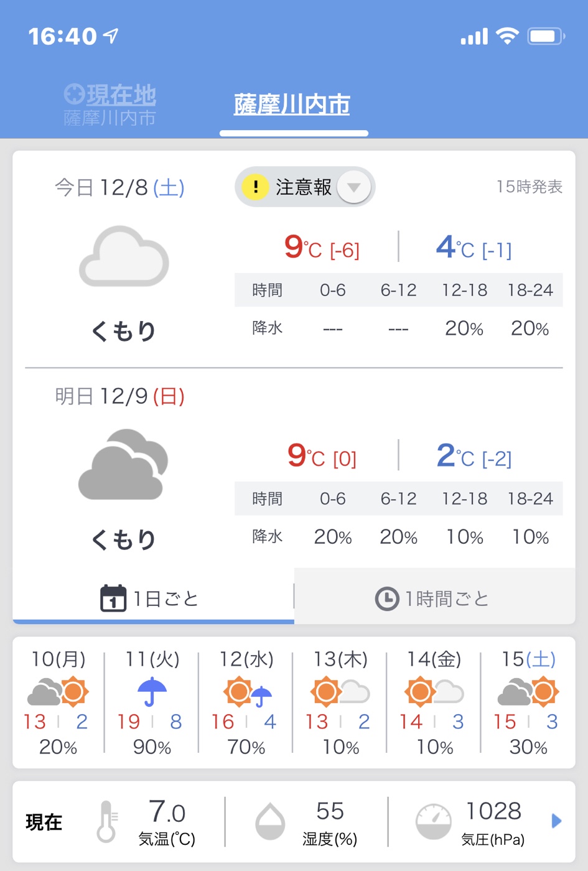Select the 薩摩川内市 city tab
588x871 pixels.
click(292, 105)
